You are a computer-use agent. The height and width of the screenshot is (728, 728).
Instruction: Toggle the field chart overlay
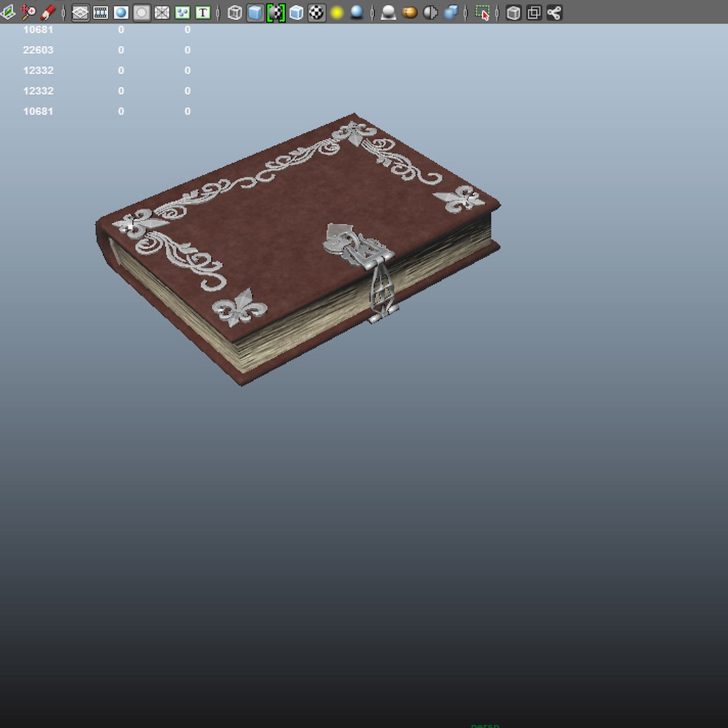[x=162, y=13]
